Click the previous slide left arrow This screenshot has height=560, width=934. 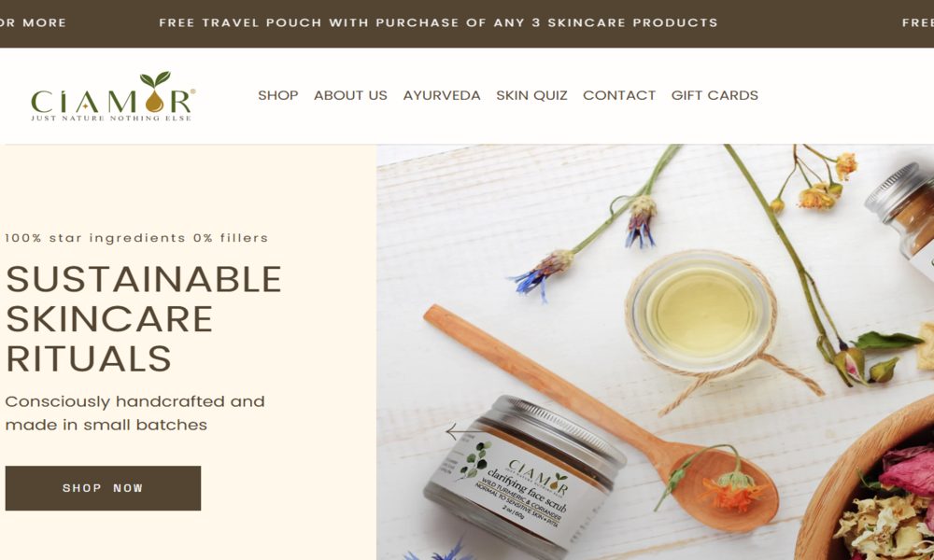tap(459, 432)
